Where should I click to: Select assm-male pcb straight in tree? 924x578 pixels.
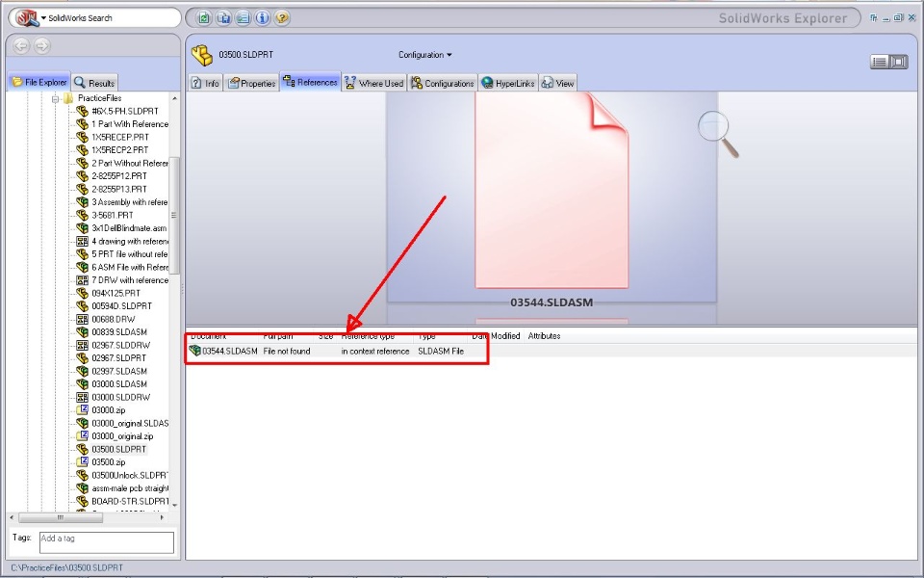coord(130,488)
